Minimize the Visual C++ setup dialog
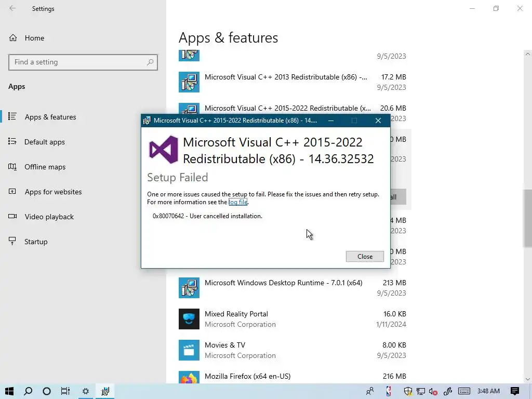The image size is (532, 399). tap(331, 121)
